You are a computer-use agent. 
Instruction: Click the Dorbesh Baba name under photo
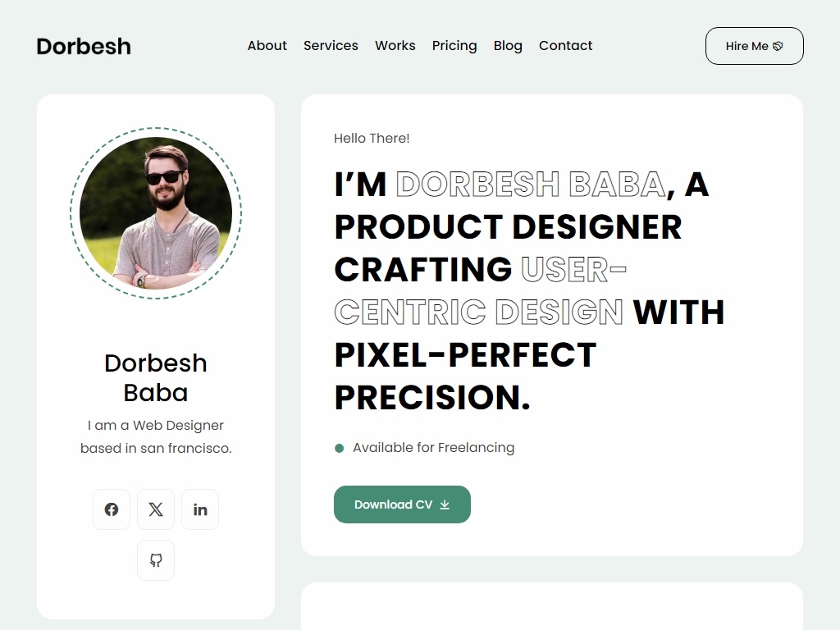click(156, 377)
